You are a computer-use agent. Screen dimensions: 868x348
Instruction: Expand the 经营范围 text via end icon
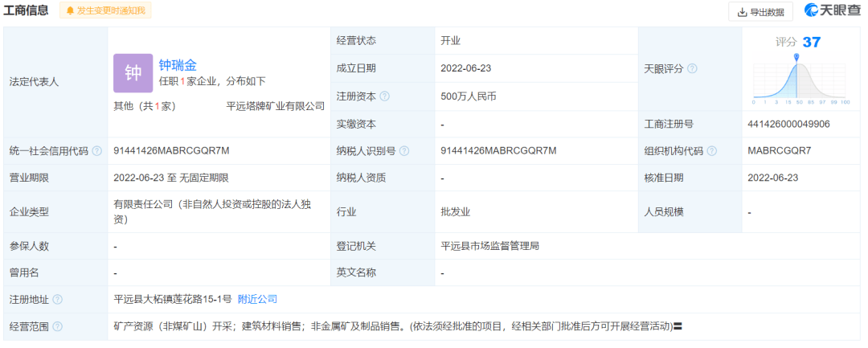[678, 327]
